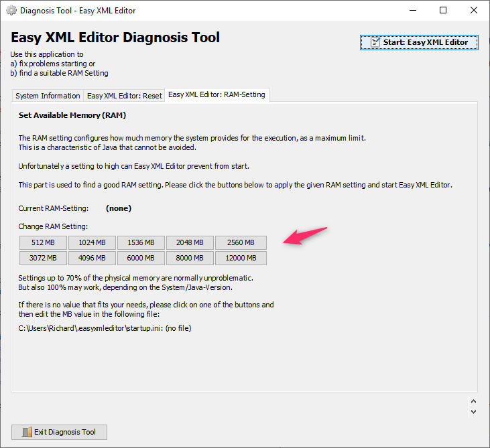Click the gear icon in the title bar
This screenshot has height=448, width=490.
click(11, 11)
